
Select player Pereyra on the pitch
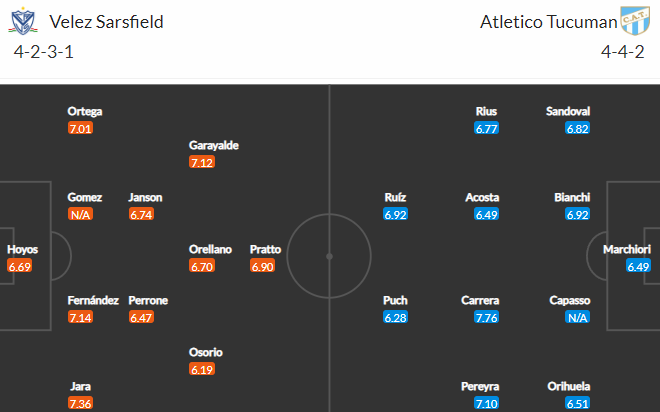coord(480,386)
